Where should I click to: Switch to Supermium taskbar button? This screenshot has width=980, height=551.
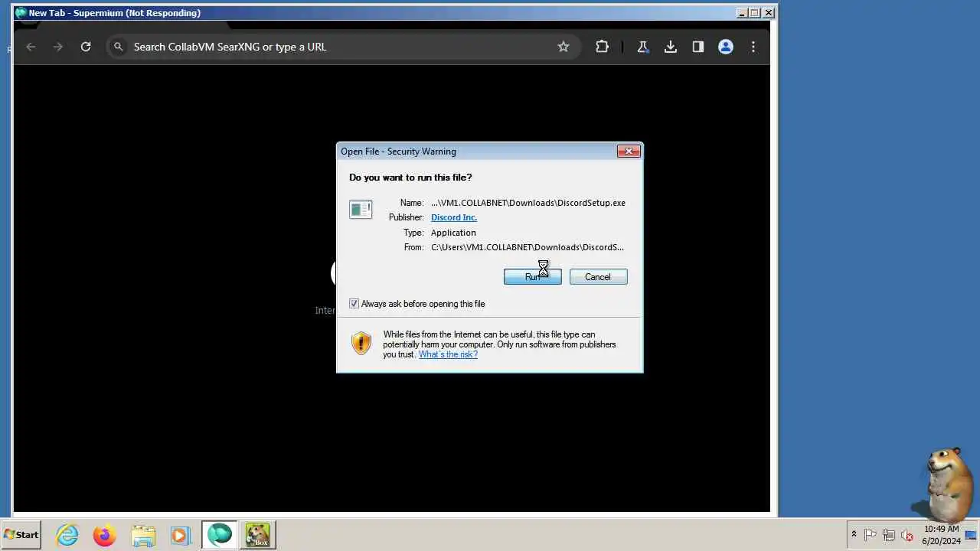(x=220, y=535)
